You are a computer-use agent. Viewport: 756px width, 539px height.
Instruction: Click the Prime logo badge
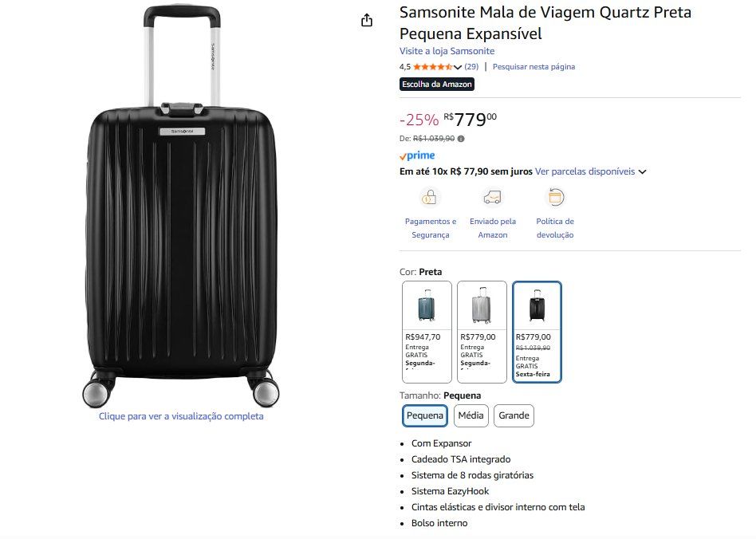[x=417, y=155]
